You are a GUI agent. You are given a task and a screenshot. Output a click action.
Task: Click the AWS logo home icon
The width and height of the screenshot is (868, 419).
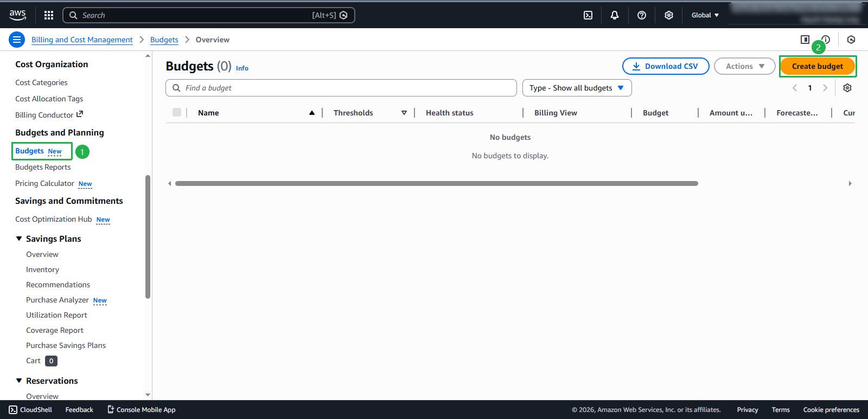[17, 15]
